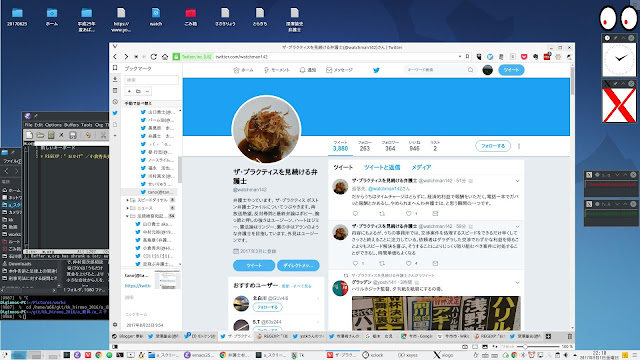
Task: Expand the small arrow under sidebar panel icons
Action: (115, 136)
